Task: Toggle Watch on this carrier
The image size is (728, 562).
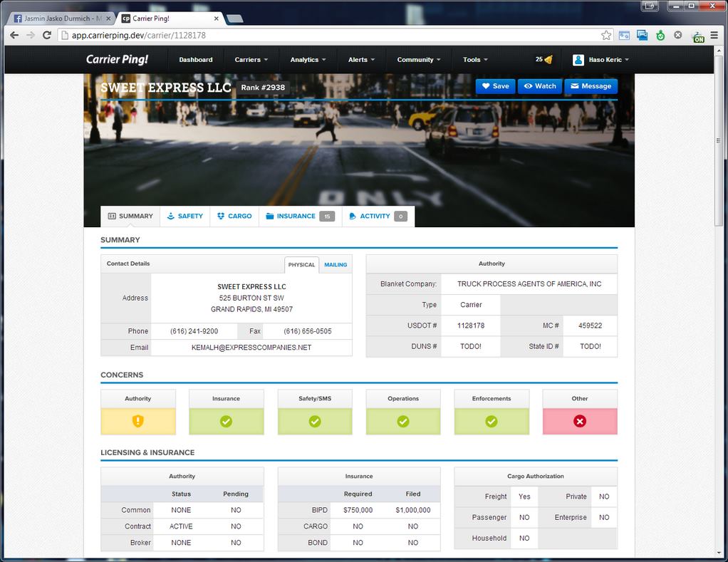Action: point(539,86)
